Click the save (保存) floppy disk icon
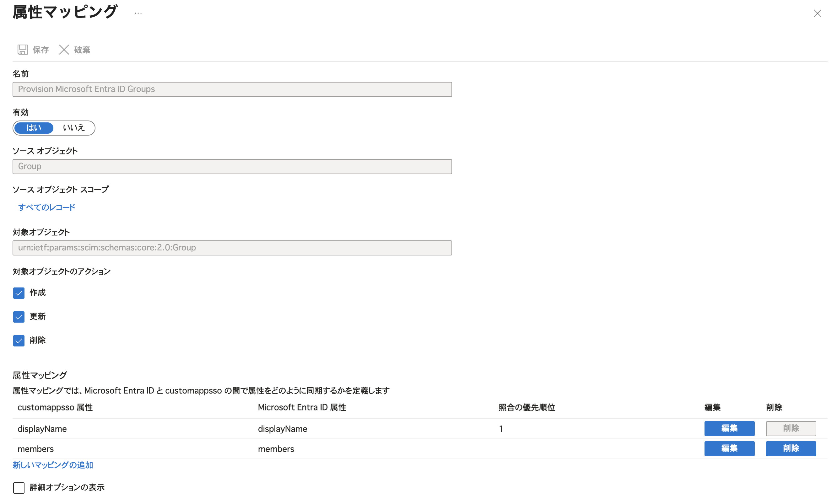 [x=22, y=50]
